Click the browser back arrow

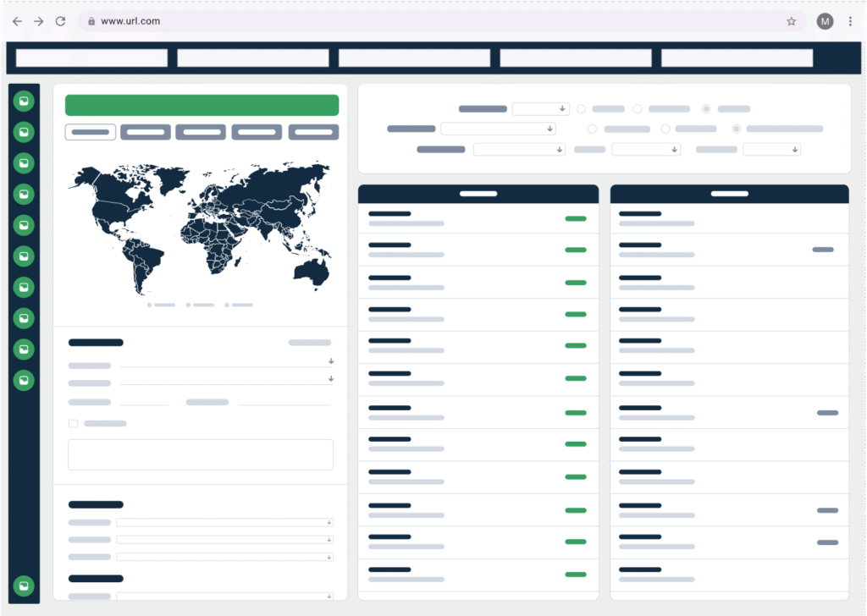(x=17, y=21)
